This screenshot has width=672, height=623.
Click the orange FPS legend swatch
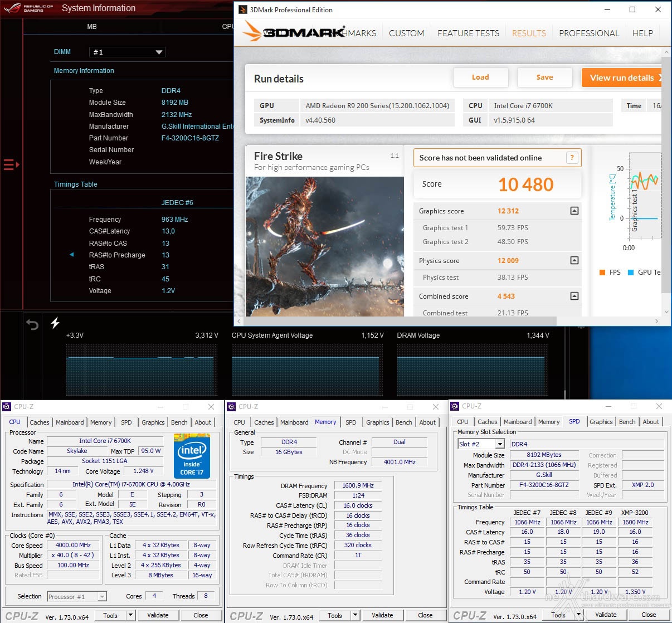pos(602,272)
